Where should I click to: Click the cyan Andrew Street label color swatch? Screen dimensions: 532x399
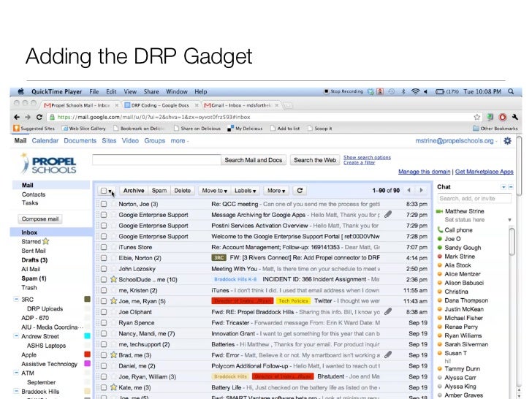tap(87, 336)
